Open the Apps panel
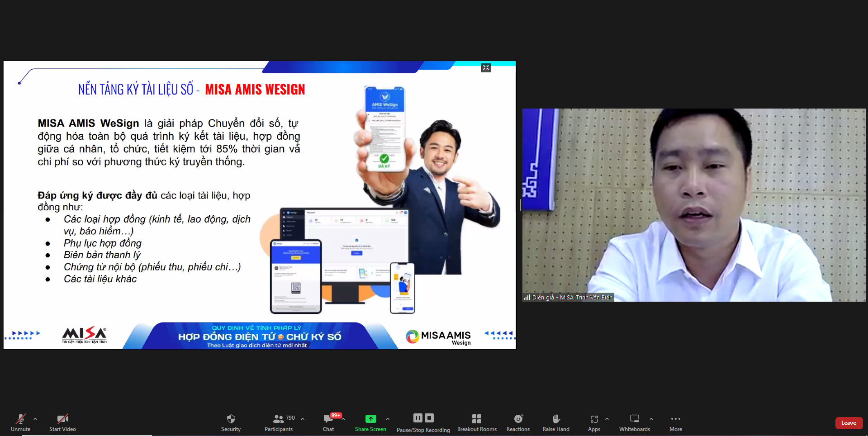Image resolution: width=868 pixels, height=436 pixels. 594,419
